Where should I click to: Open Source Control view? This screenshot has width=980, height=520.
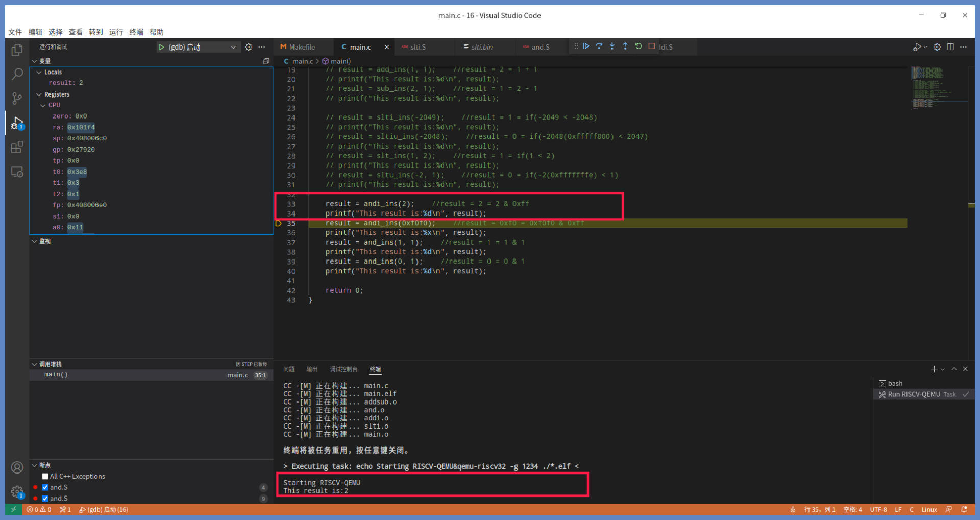pyautogui.click(x=17, y=99)
